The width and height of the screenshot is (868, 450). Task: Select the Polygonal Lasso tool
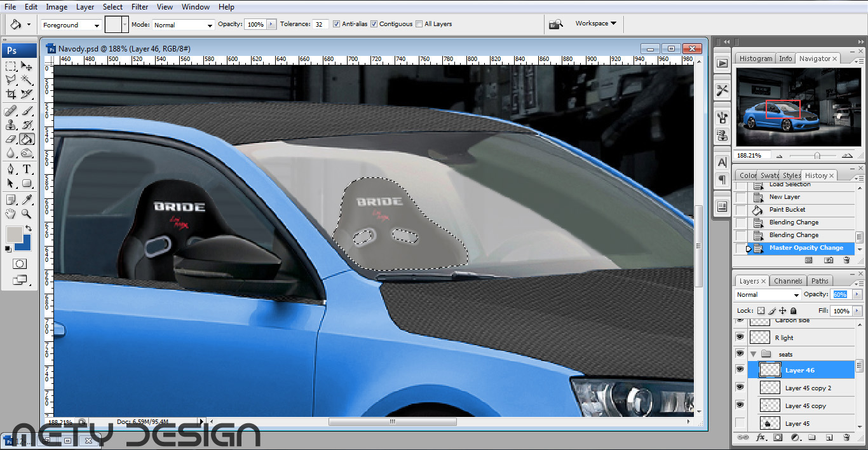pyautogui.click(x=11, y=80)
